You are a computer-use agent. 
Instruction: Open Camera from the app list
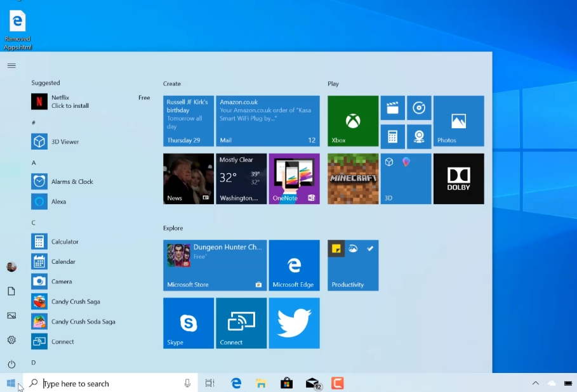pos(91,281)
